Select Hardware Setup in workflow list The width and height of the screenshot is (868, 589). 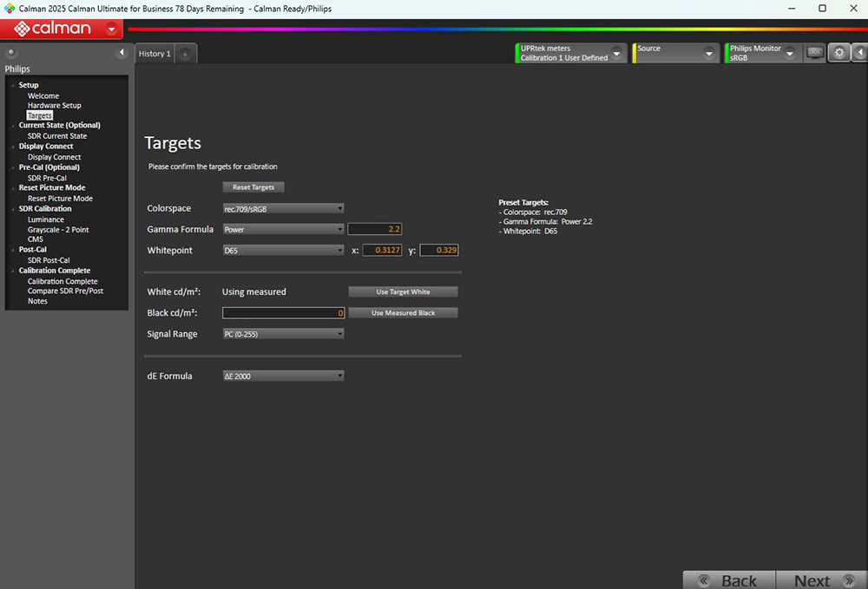pos(54,106)
